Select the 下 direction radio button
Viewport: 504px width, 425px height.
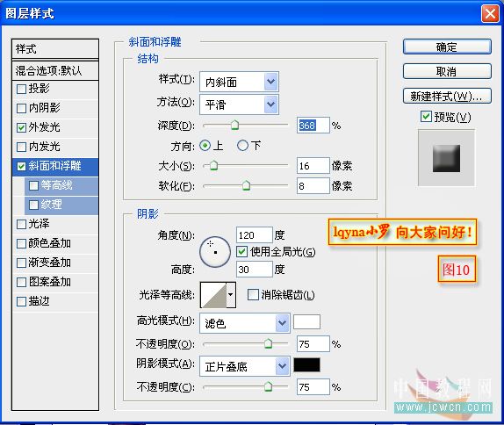point(242,146)
